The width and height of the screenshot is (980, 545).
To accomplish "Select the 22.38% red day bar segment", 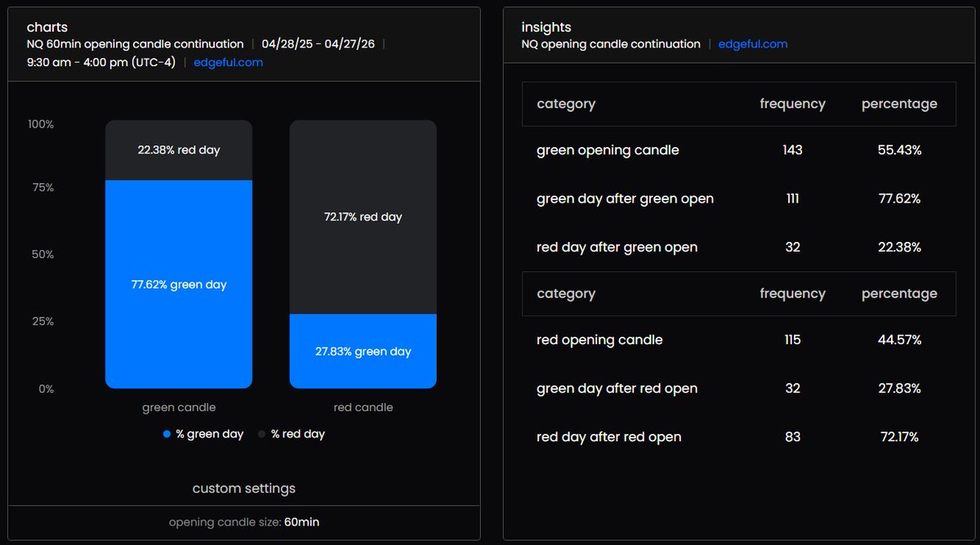I will pos(179,150).
